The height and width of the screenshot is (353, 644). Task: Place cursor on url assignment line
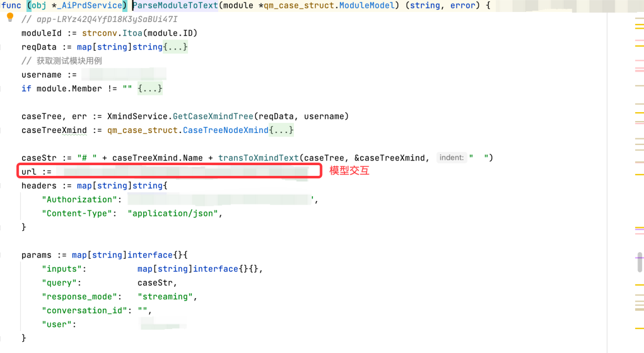click(x=169, y=171)
